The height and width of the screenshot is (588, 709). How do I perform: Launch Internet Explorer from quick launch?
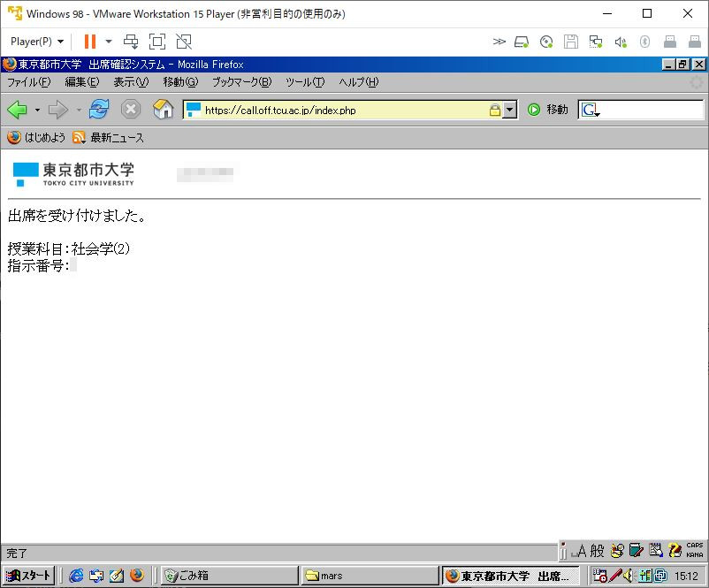76,576
